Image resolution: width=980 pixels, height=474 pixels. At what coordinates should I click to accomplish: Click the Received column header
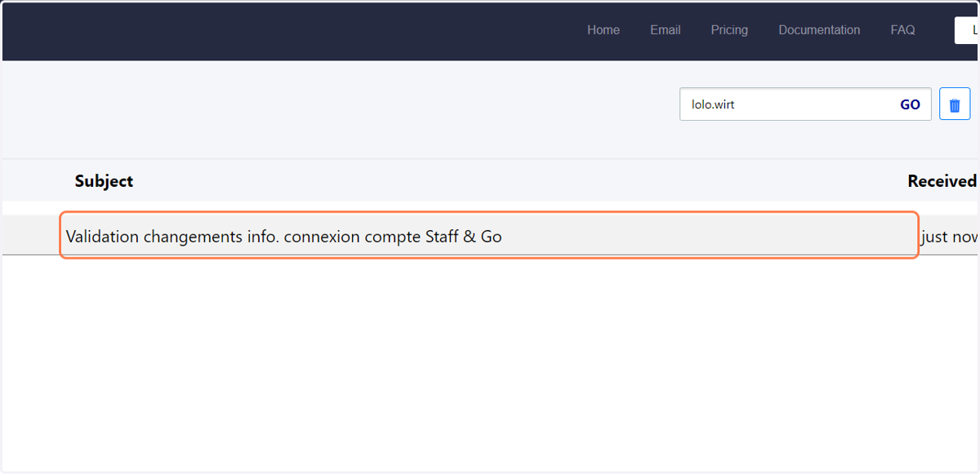[x=942, y=181]
